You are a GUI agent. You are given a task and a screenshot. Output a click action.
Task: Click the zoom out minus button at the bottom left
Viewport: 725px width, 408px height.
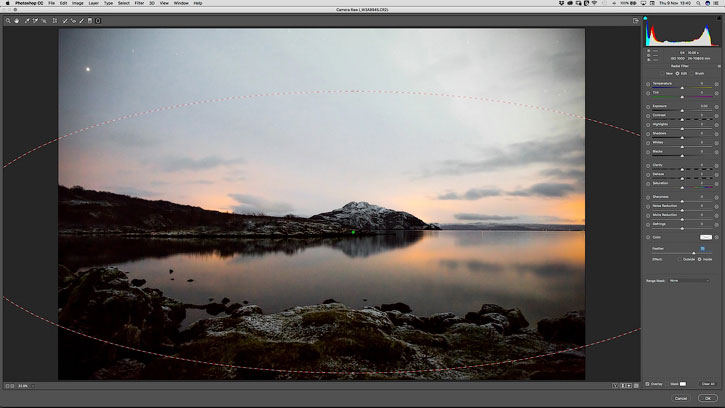click(x=7, y=386)
